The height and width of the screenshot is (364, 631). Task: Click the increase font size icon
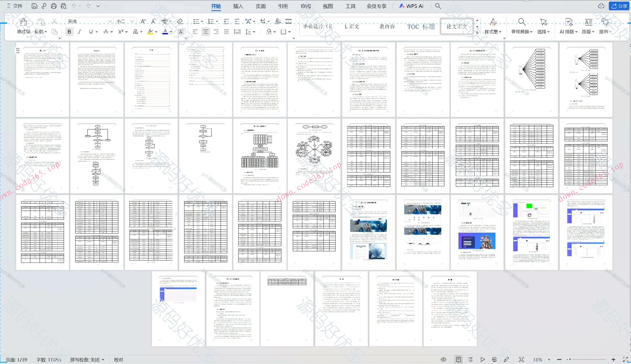pyautogui.click(x=143, y=21)
